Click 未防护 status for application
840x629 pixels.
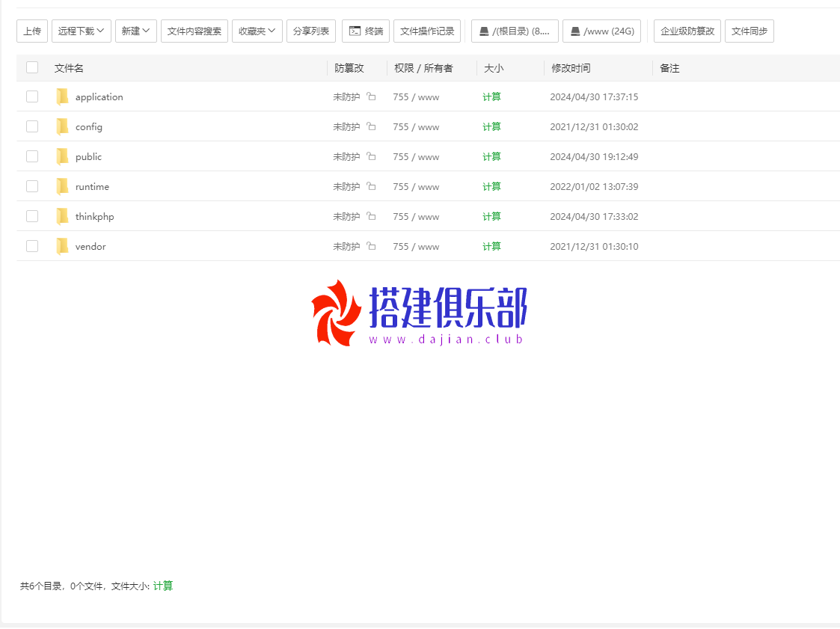346,97
